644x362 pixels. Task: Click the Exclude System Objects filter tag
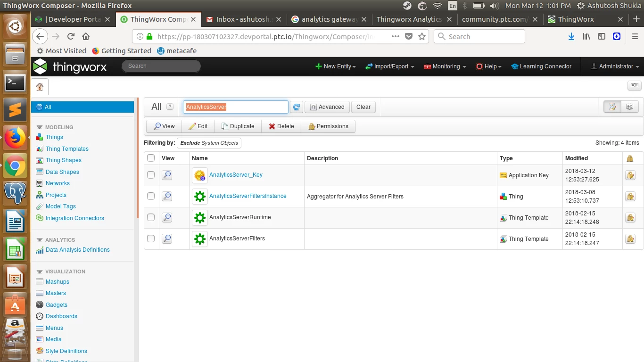(209, 143)
